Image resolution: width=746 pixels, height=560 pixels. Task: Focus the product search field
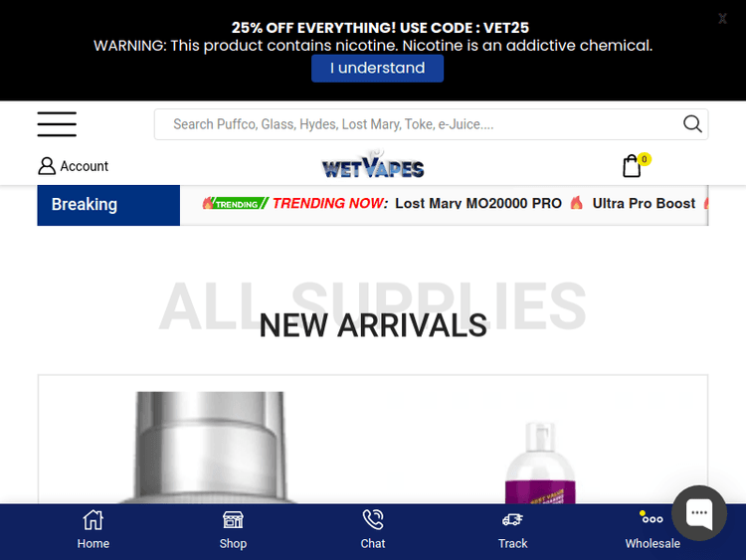419,124
